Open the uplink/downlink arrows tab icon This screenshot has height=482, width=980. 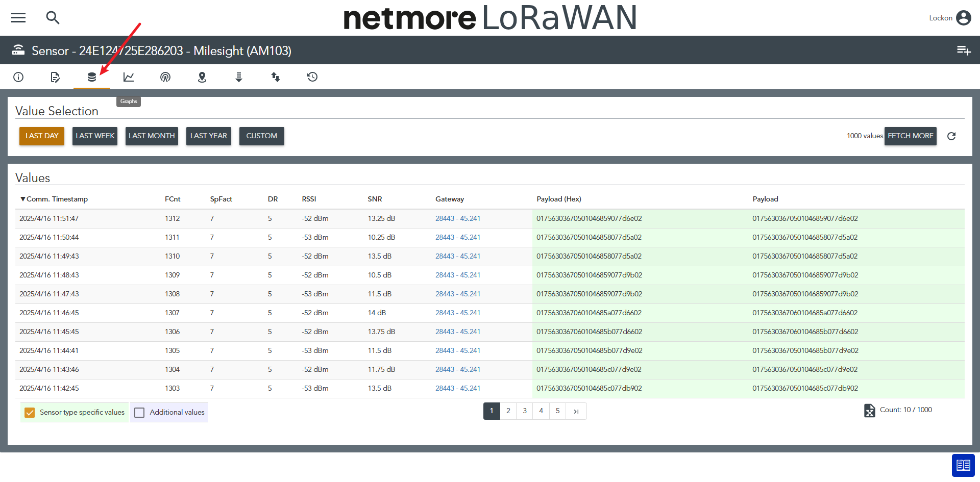[x=276, y=77]
